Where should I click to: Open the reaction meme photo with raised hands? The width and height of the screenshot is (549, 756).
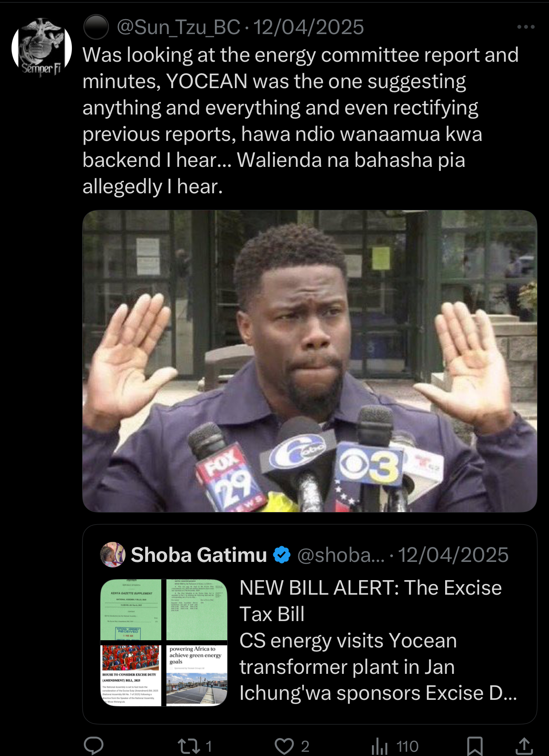(x=309, y=361)
